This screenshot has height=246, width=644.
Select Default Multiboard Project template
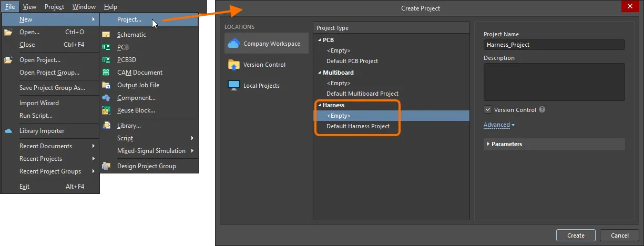click(391, 94)
